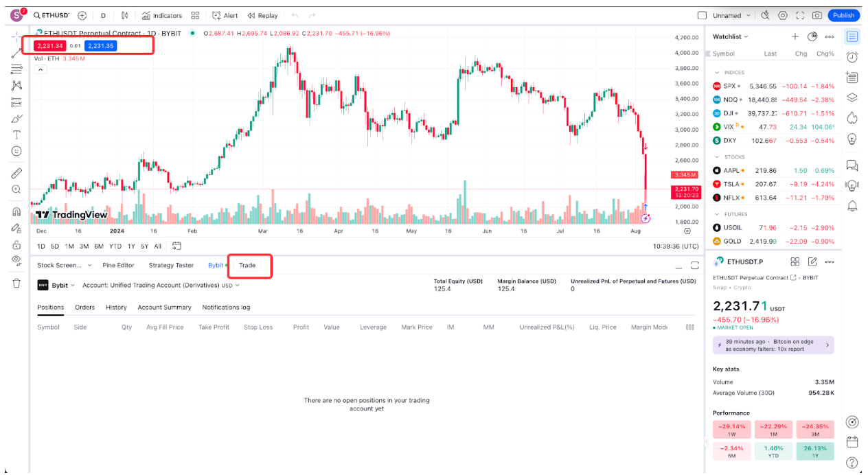The height and width of the screenshot is (475, 868).
Task: Open the Measure ruler tool
Action: pyautogui.click(x=16, y=173)
